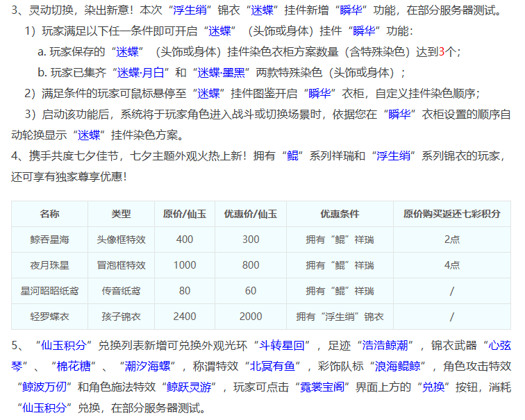Viewport: 525px width, 420px height.
Task: Select the 夜月珠星 name cell
Action: [49, 265]
